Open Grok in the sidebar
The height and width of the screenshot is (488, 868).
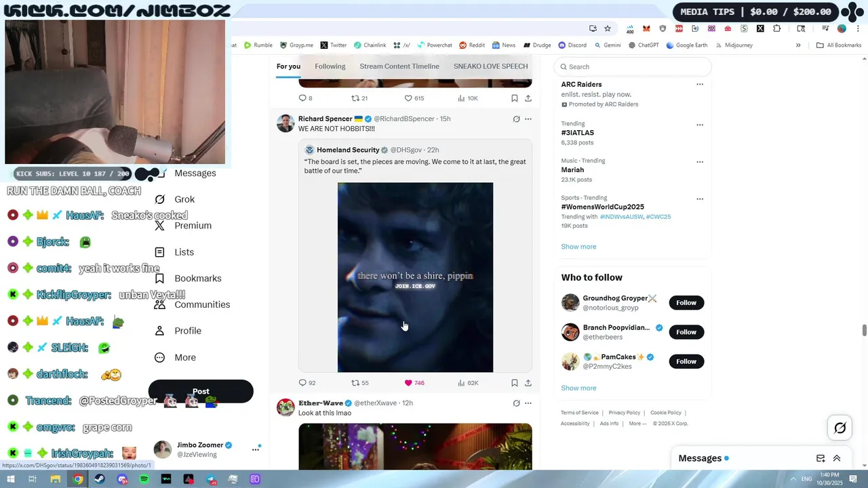click(x=175, y=199)
